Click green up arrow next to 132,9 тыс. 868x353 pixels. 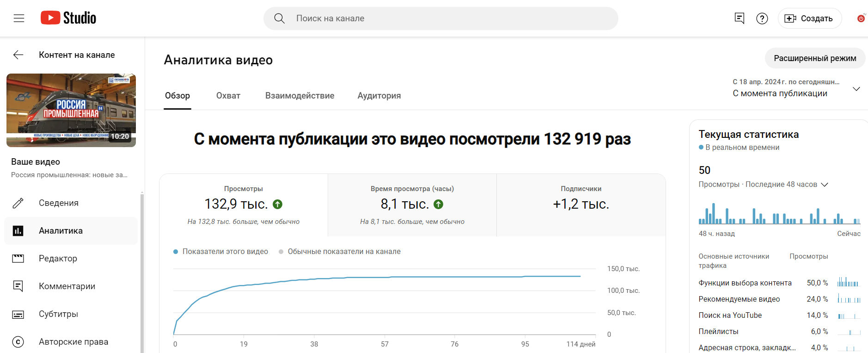point(278,204)
